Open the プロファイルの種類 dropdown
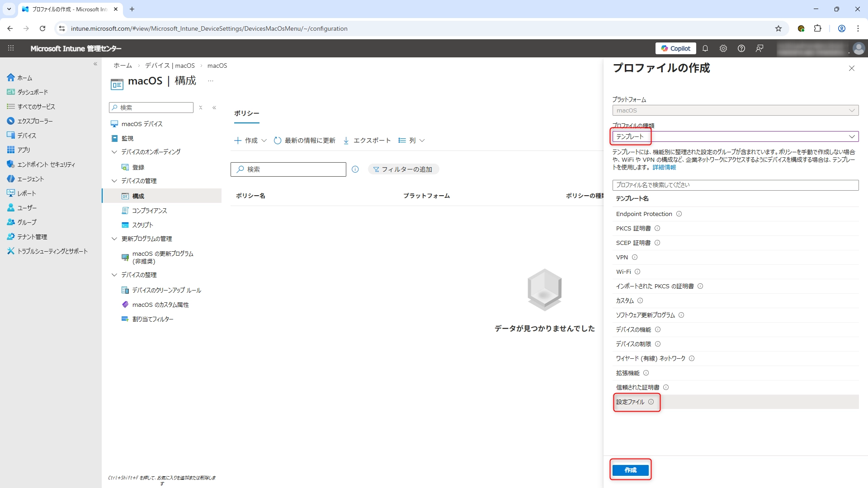868x488 pixels. tap(735, 136)
